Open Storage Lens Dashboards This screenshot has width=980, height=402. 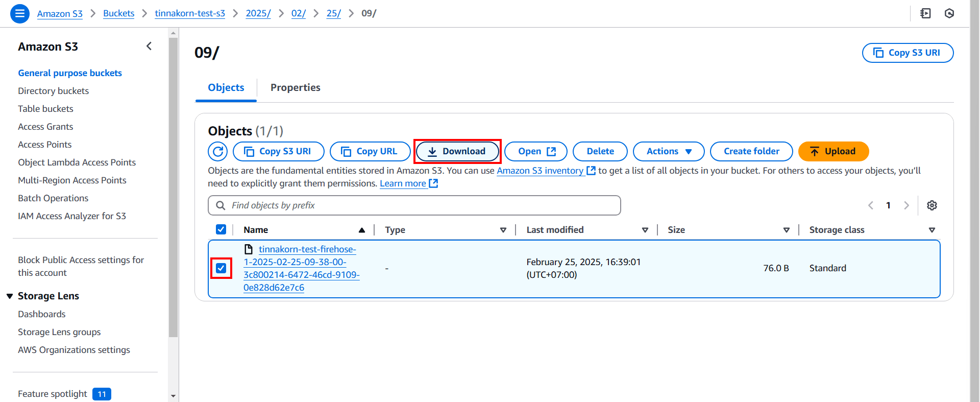click(42, 314)
